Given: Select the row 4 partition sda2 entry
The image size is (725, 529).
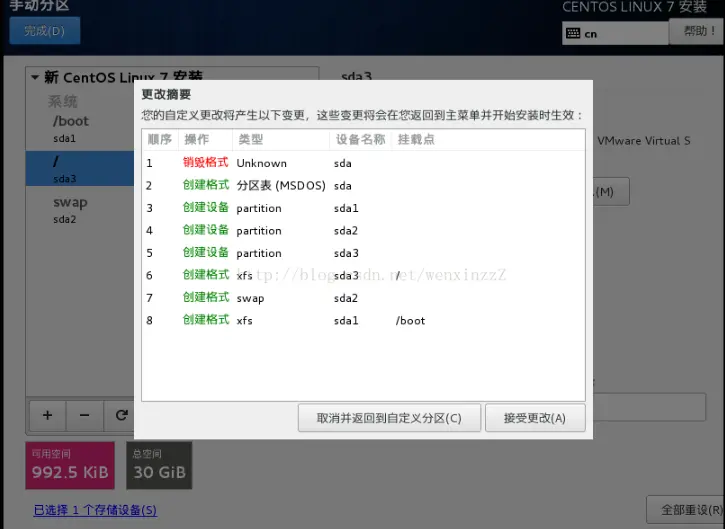Looking at the screenshot, I should (363, 230).
